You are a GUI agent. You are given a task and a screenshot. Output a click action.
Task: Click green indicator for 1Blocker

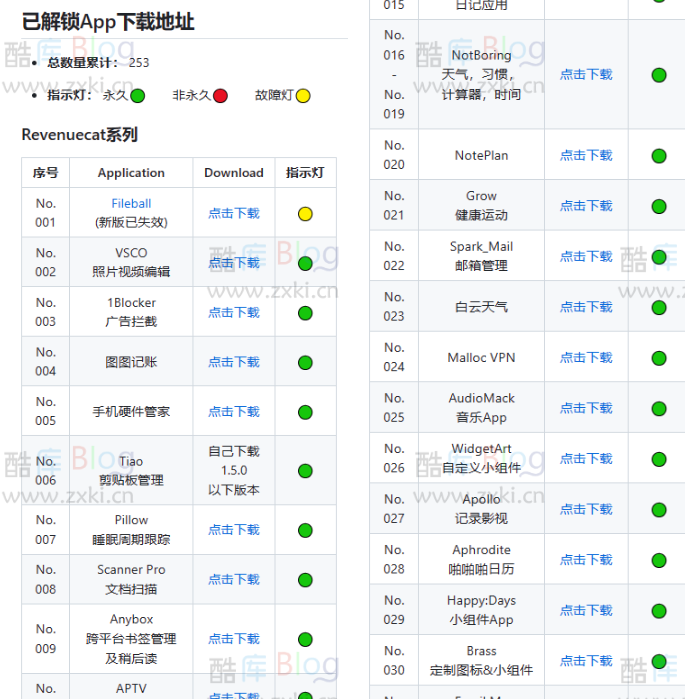click(305, 313)
